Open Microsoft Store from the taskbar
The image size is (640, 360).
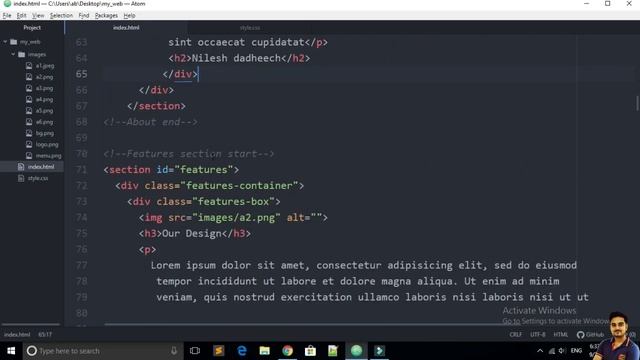pos(310,351)
